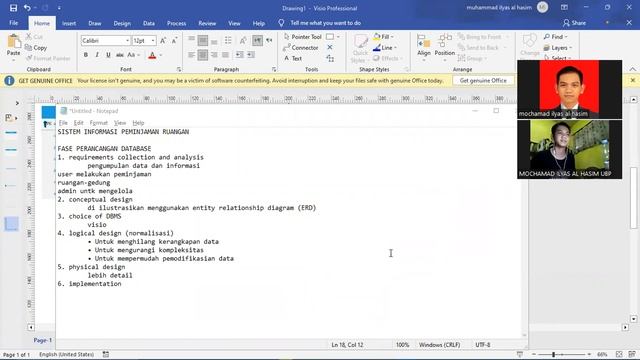The width and height of the screenshot is (640, 360).
Task: Click the Get genuine Office button
Action: click(483, 81)
